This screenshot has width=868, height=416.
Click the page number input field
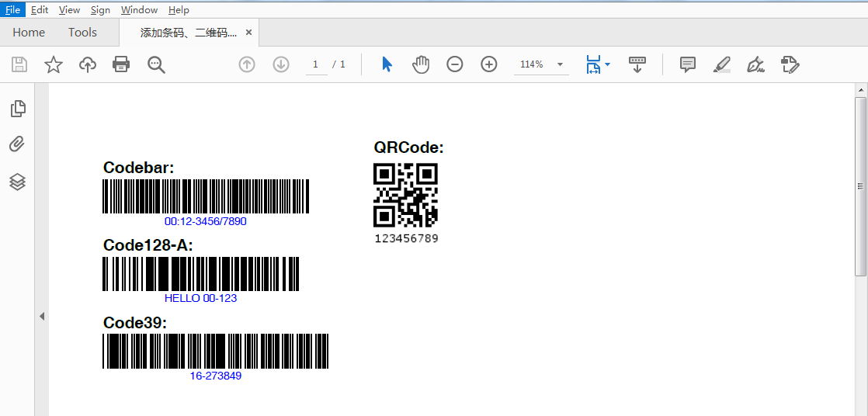tap(316, 64)
